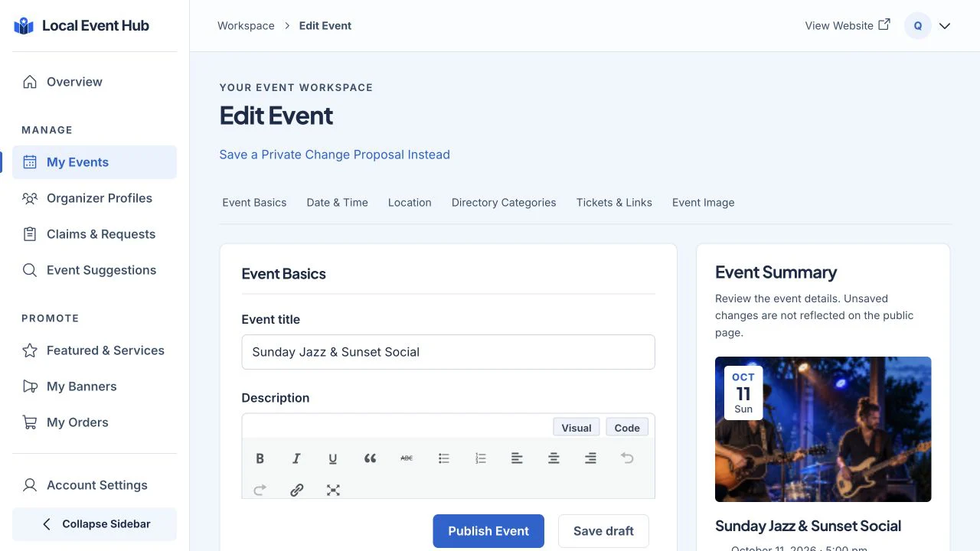
Task: Open My Orders page
Action: pos(94,422)
